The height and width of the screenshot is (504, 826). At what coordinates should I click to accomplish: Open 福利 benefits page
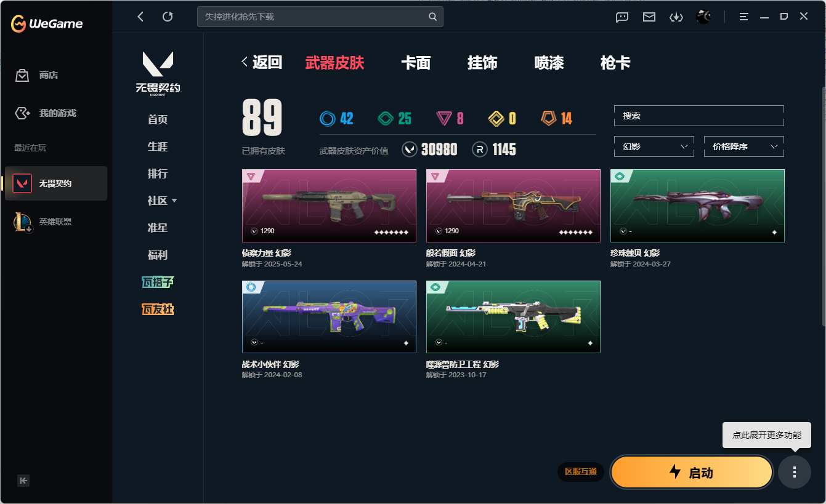[x=158, y=255]
